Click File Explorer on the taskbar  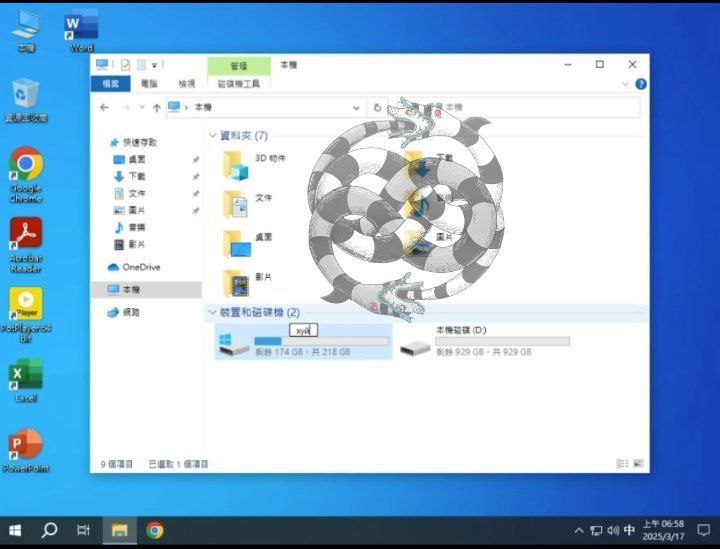click(119, 531)
